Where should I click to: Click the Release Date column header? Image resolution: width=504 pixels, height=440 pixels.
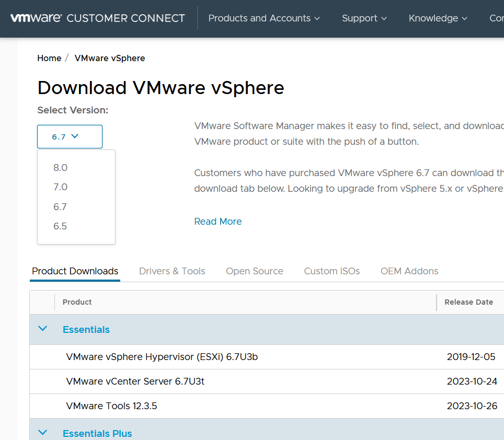pos(468,302)
